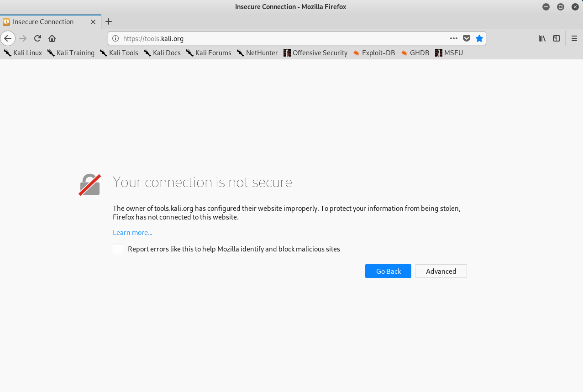Viewport: 583px width, 392px height.
Task: Open Kali Forums bookmark
Action: [x=209, y=53]
